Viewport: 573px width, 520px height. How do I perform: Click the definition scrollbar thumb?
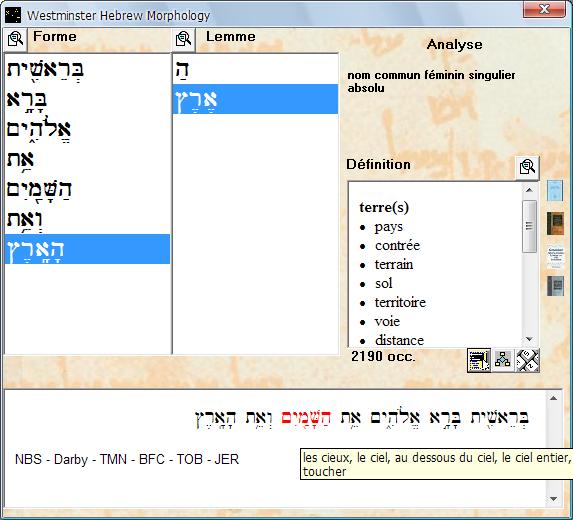(x=529, y=226)
